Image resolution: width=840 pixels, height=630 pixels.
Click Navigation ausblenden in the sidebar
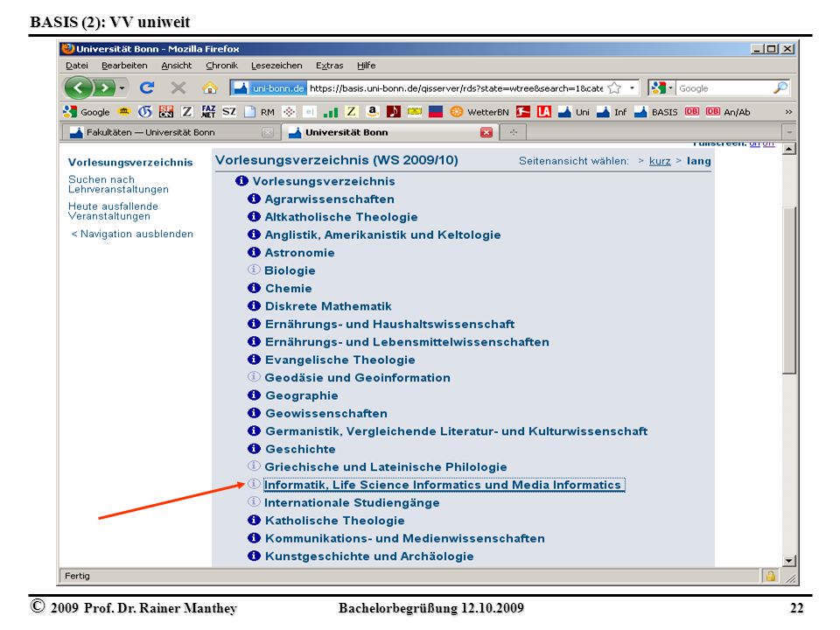(x=132, y=234)
